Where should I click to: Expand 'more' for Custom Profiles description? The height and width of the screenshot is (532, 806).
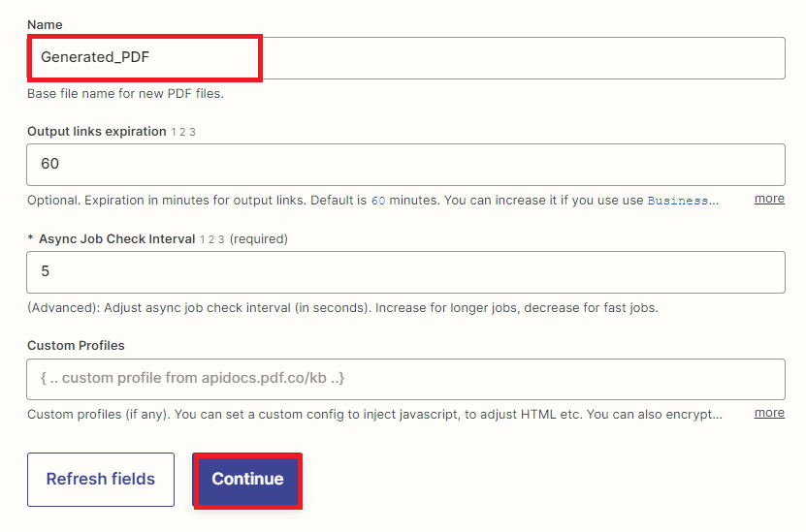coord(769,413)
